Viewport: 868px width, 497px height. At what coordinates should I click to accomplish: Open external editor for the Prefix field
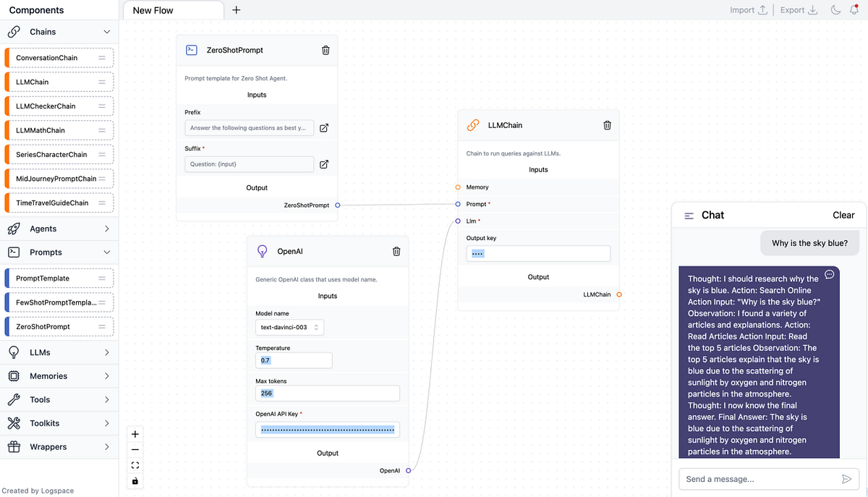pyautogui.click(x=323, y=127)
